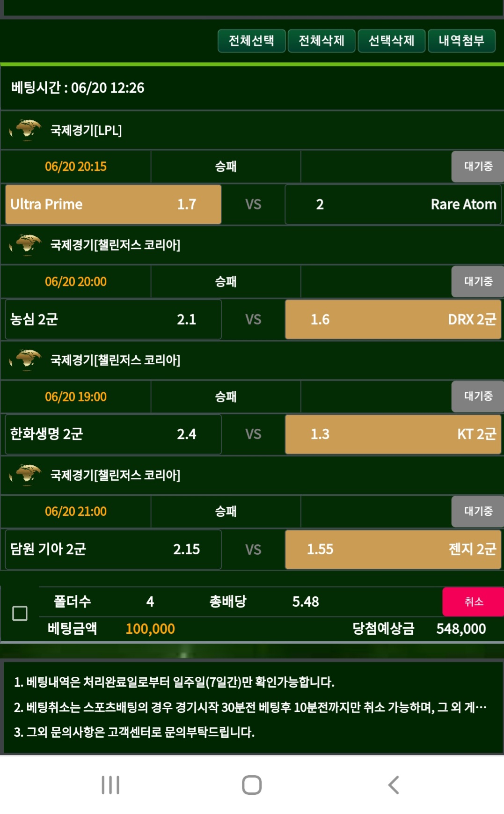Check the bet slip selection checkbox
This screenshot has height=814, width=504.
pyautogui.click(x=20, y=613)
